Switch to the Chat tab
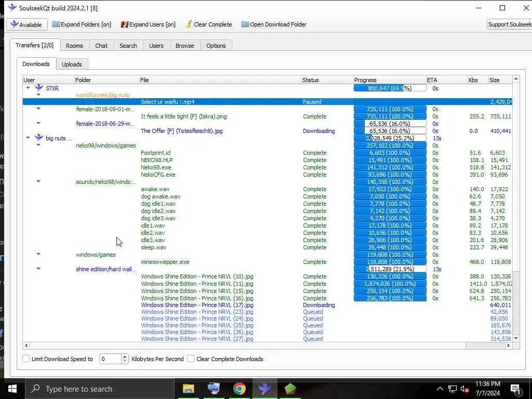The image size is (532, 399). (101, 46)
